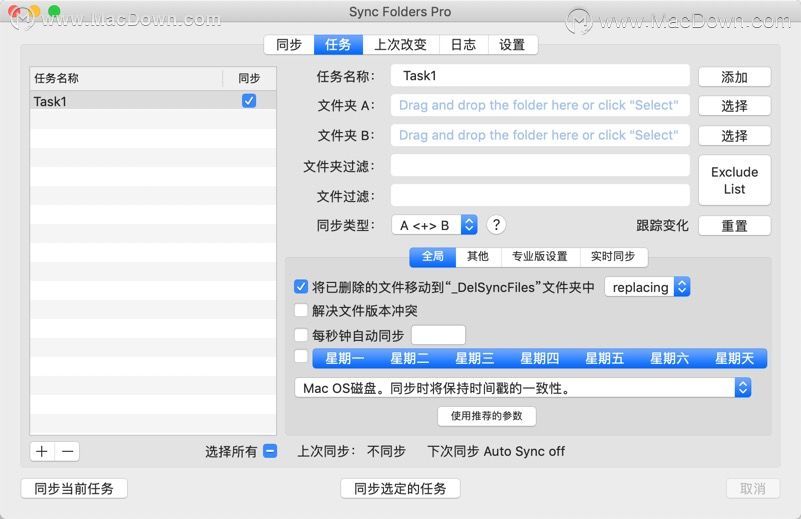Toggle the 选择所有 select-all checkbox
This screenshot has height=519, width=801.
click(x=270, y=451)
